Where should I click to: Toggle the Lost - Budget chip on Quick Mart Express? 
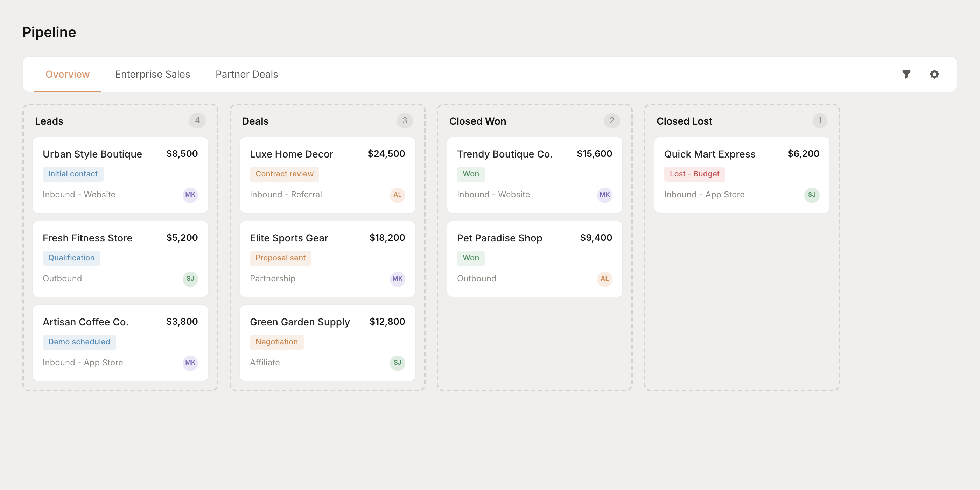[x=694, y=174]
